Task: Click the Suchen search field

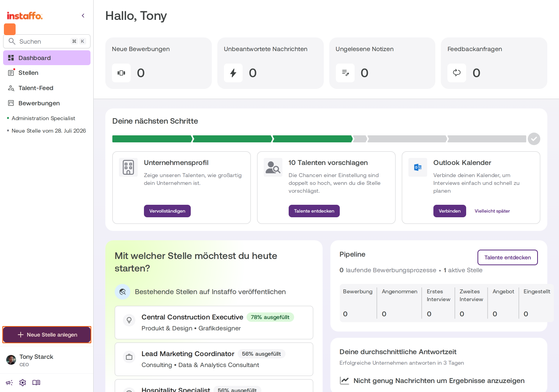Action: point(47,41)
